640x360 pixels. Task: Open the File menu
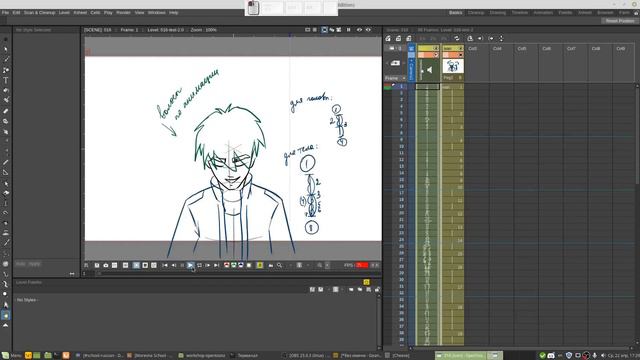[x=5, y=13]
